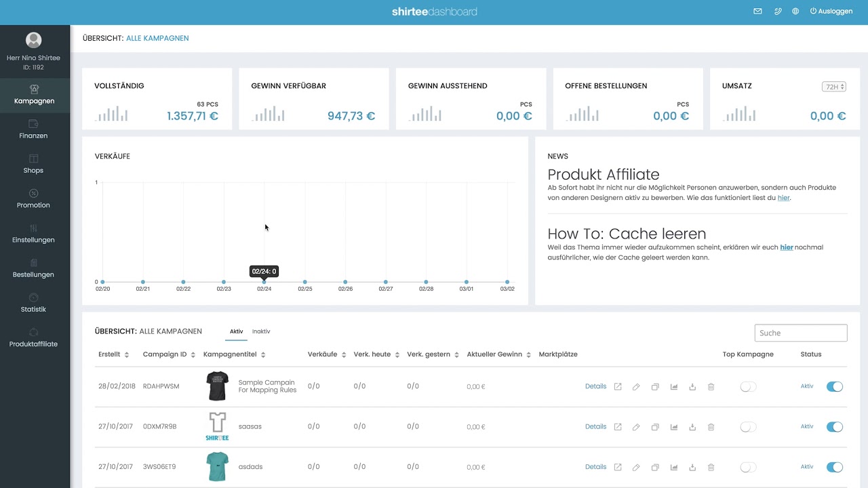Click the shirtee dashboard logo
The width and height of the screenshot is (868, 488).
click(434, 12)
